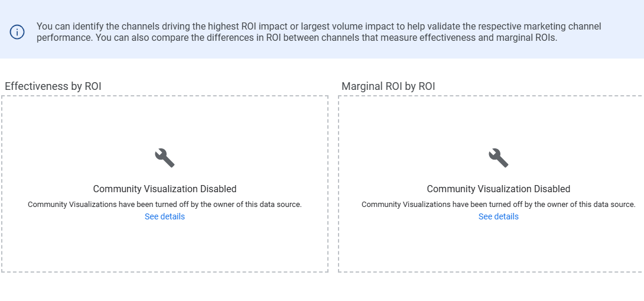Screen dimensions: 644x301
Task: Click empty area below See details, Marginal panel
Action: click(498, 248)
